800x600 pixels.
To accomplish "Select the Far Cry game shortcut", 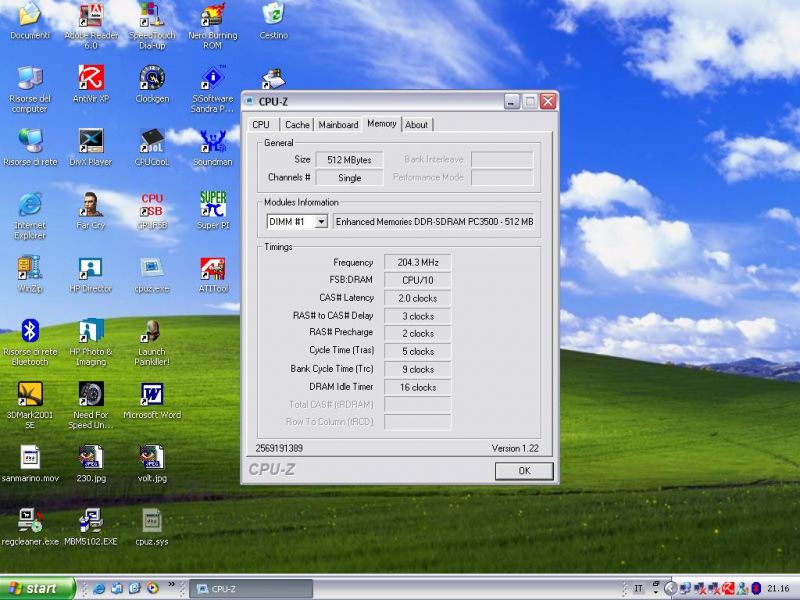I will (x=91, y=211).
